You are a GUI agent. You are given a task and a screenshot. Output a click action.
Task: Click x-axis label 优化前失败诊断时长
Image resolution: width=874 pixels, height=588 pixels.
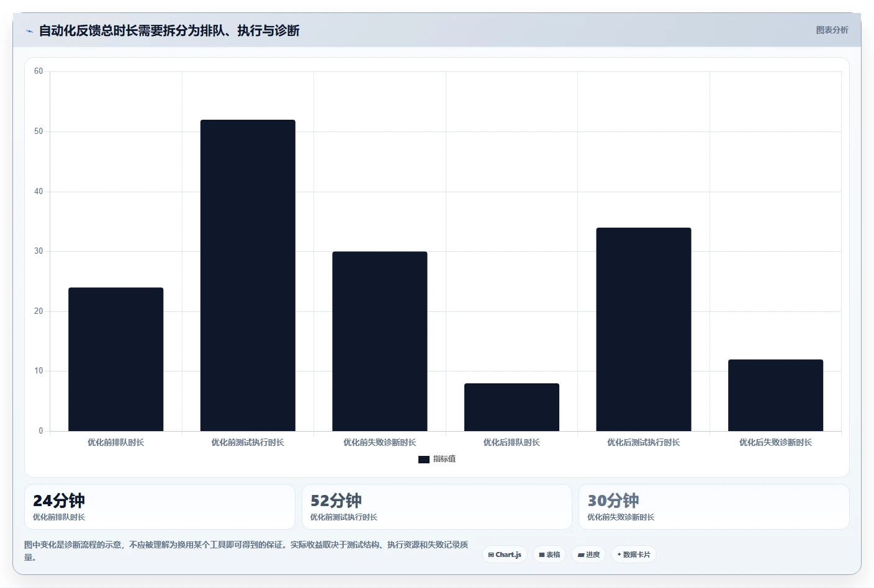[x=380, y=442]
